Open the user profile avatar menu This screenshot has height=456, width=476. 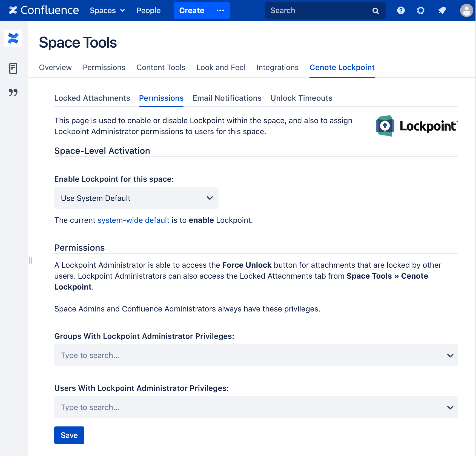coord(466,11)
